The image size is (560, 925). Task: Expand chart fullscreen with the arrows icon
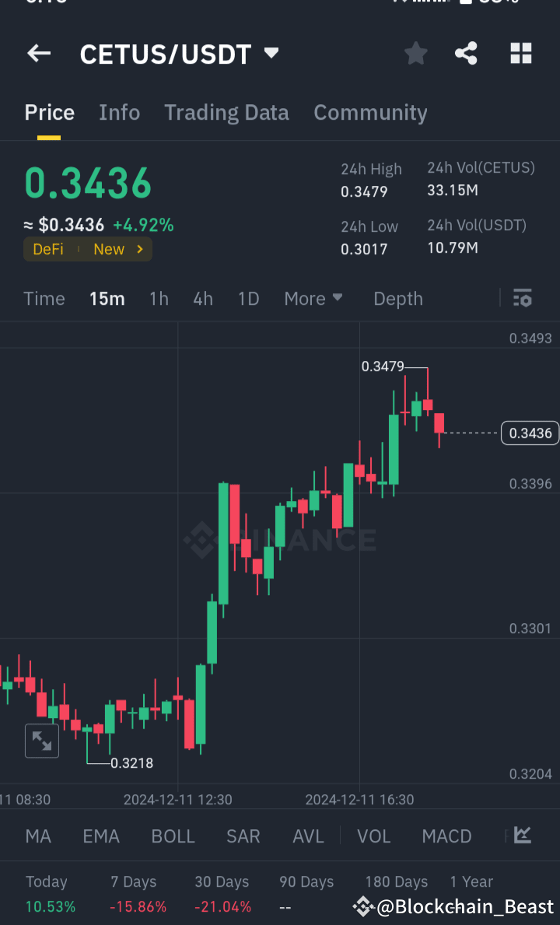click(x=41, y=741)
